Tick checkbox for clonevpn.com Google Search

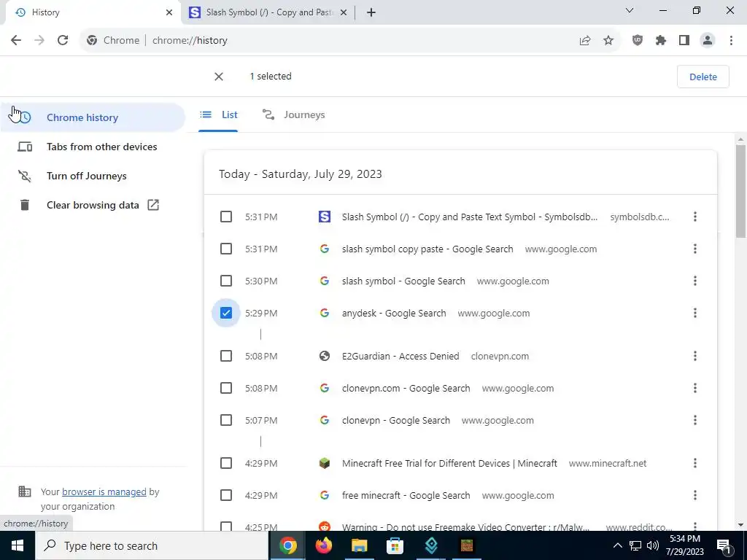pos(226,388)
